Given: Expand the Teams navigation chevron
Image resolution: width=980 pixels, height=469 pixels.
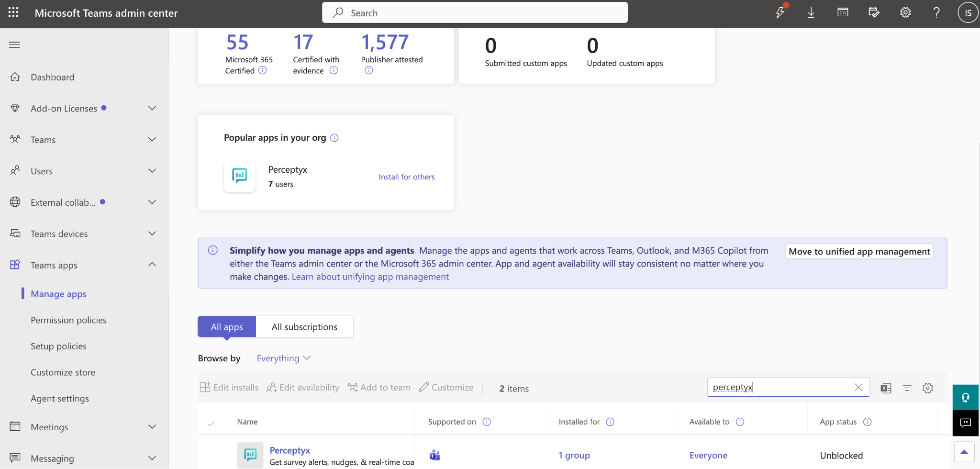Looking at the screenshot, I should click(152, 139).
